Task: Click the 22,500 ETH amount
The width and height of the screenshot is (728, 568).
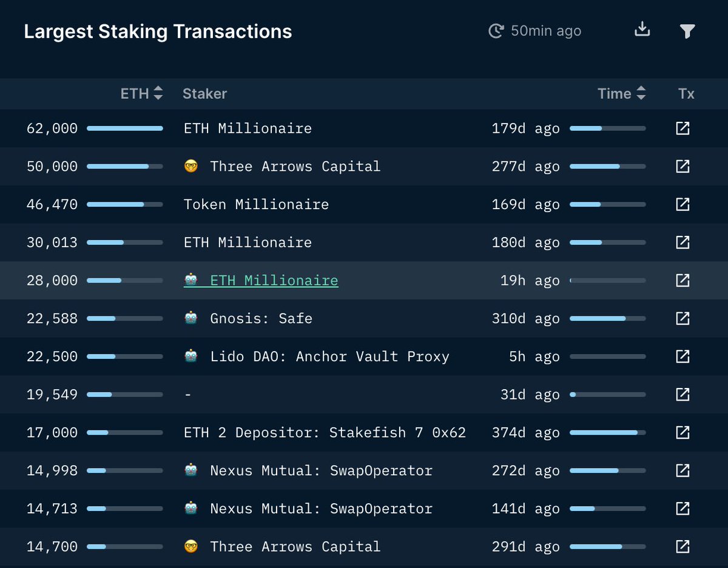Action: [52, 356]
